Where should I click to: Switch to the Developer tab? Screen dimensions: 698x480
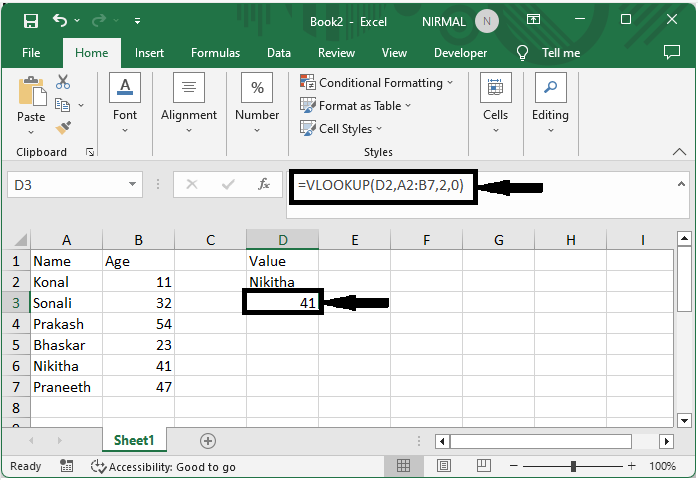click(x=460, y=53)
